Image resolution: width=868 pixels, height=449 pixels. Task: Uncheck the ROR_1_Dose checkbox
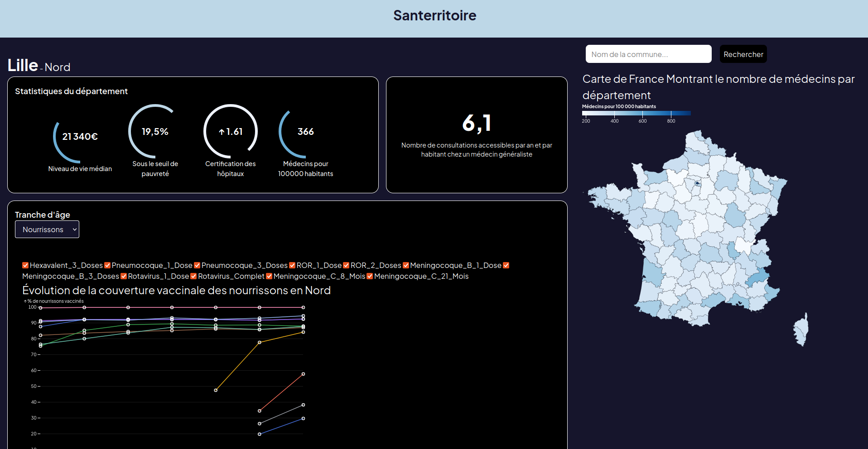(x=292, y=265)
